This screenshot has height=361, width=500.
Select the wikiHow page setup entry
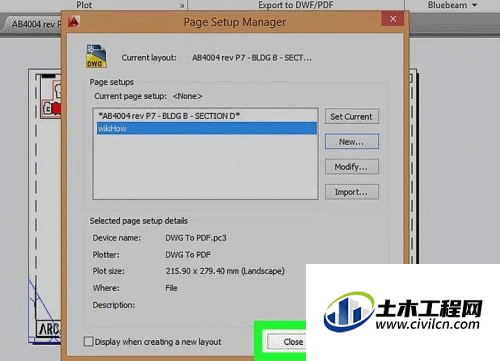(207, 128)
